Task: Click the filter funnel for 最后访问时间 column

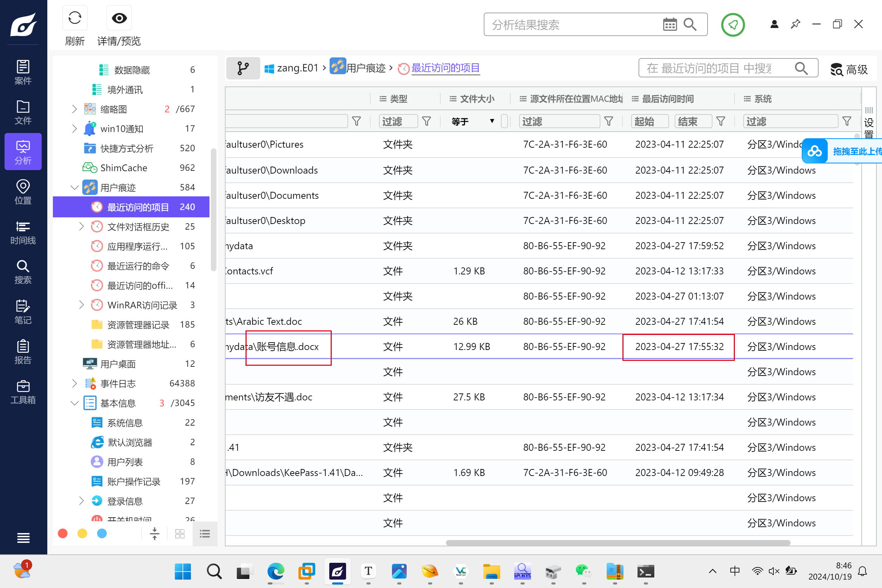Action: [x=721, y=121]
